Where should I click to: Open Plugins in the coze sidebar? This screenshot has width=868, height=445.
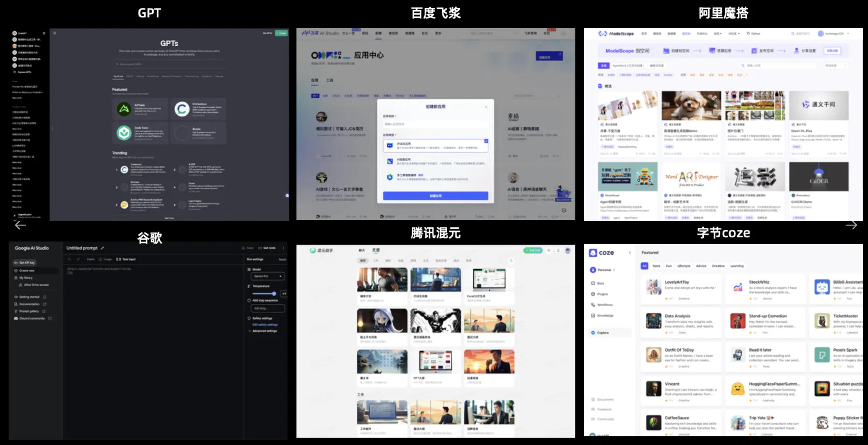pyautogui.click(x=599, y=294)
